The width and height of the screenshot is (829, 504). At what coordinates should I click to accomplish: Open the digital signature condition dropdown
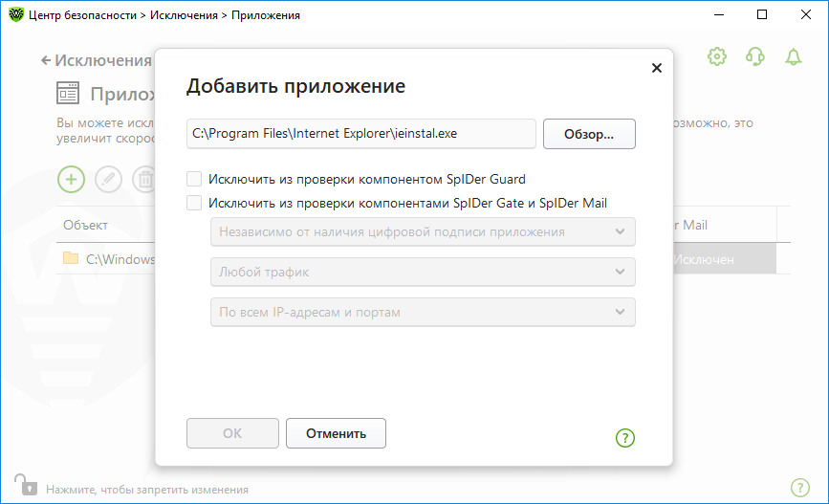pos(423,231)
